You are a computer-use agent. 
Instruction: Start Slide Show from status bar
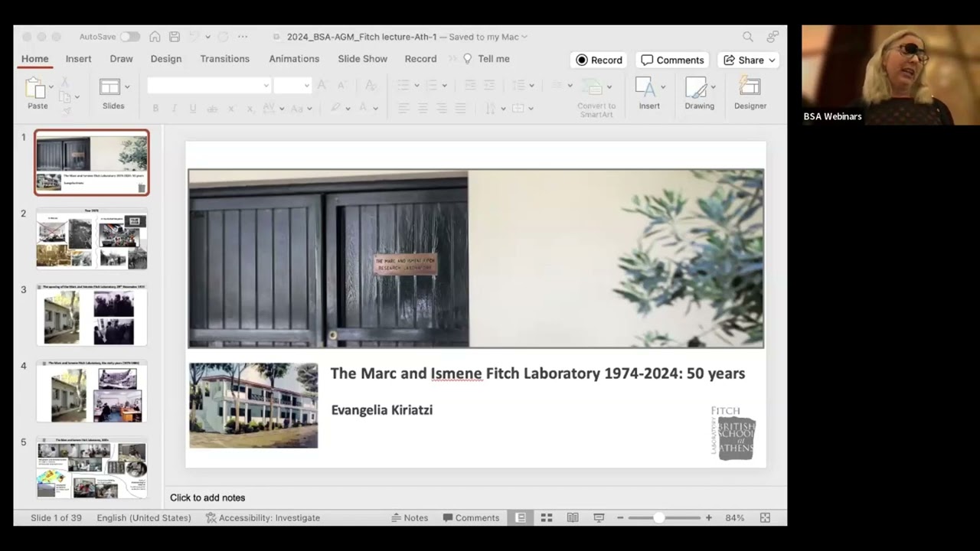coord(599,518)
